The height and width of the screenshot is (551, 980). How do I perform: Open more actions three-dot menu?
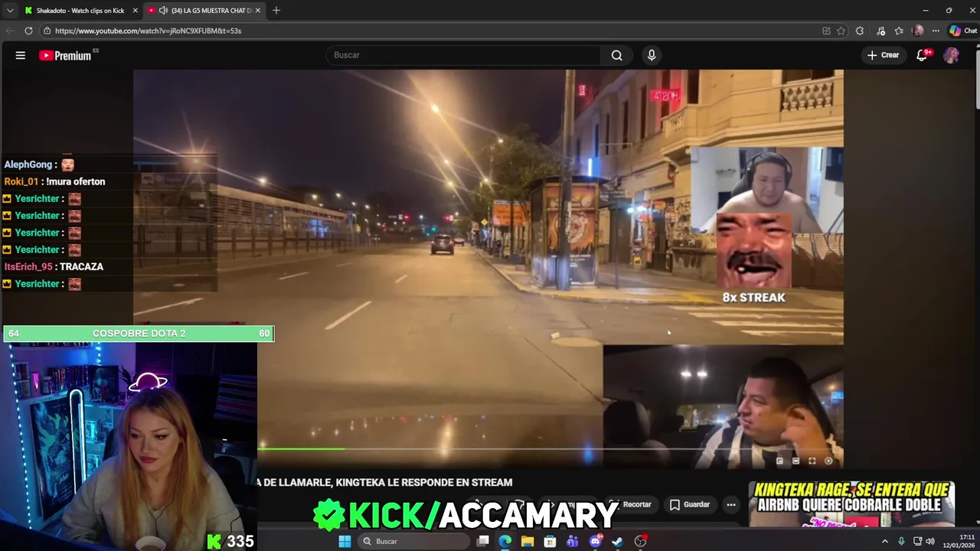tap(731, 504)
